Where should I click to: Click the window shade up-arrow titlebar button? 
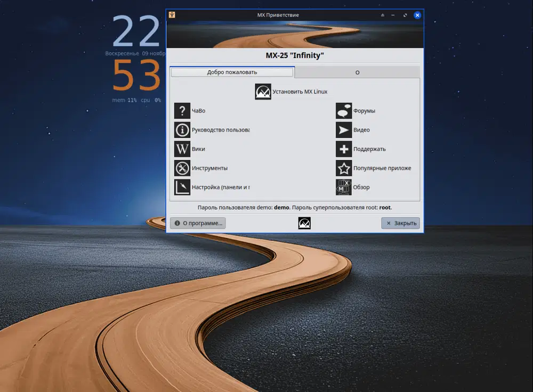[382, 15]
